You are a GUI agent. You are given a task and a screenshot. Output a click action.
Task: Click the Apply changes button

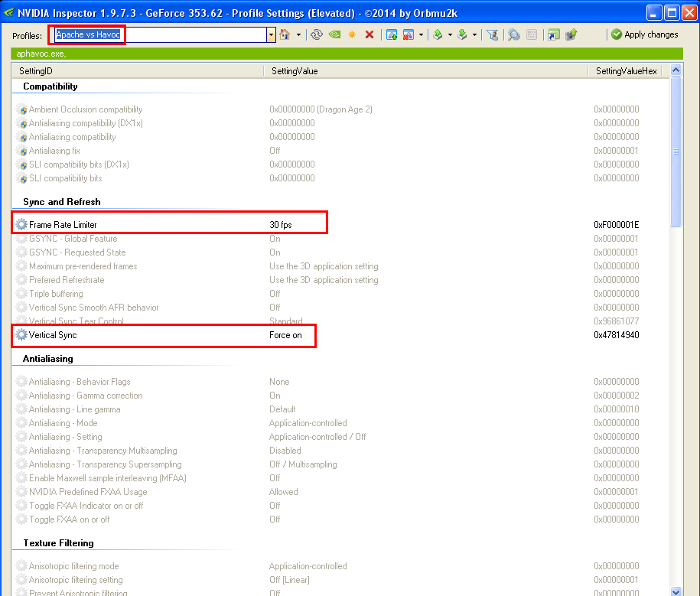click(644, 34)
